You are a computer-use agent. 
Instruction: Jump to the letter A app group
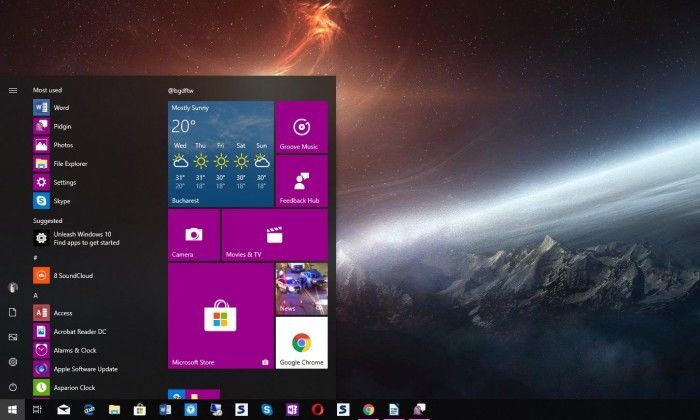[36, 295]
